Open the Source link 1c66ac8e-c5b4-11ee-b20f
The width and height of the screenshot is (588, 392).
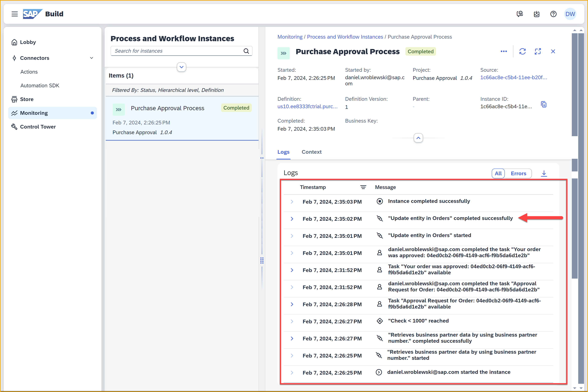513,78
